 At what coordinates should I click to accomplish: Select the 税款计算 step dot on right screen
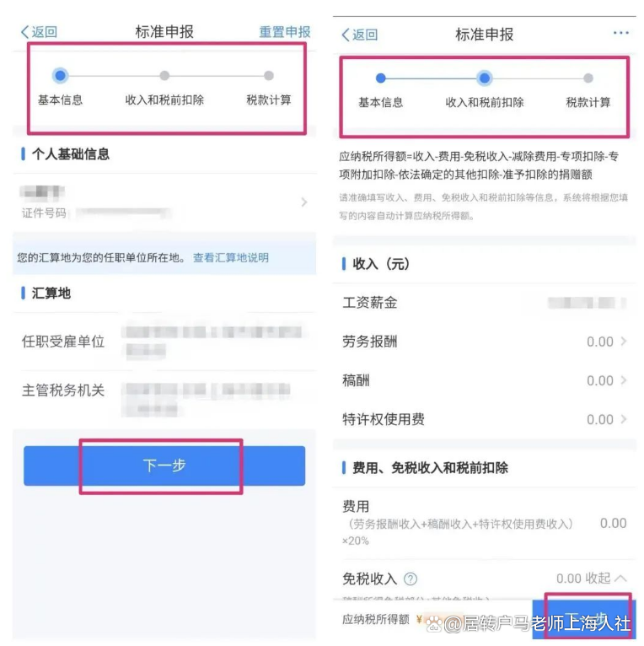coord(588,78)
